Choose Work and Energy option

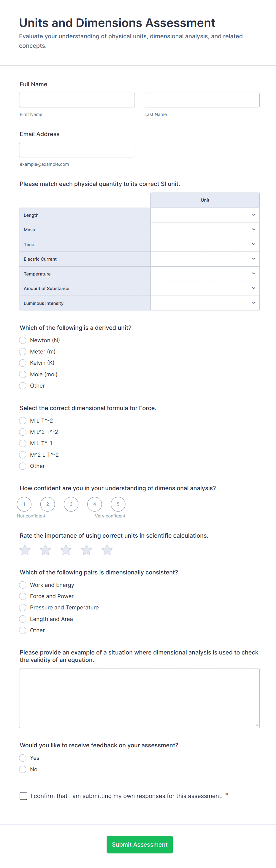(23, 585)
